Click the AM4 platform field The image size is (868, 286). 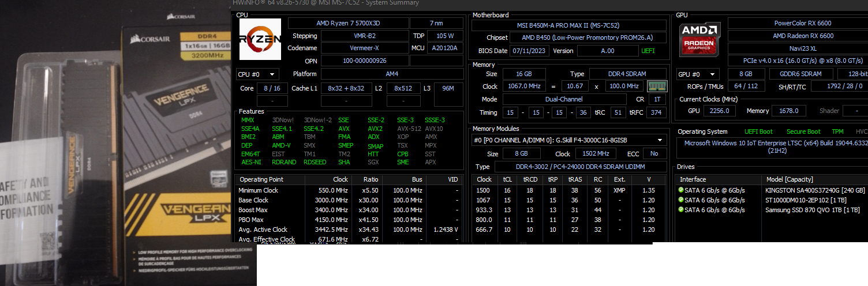392,74
